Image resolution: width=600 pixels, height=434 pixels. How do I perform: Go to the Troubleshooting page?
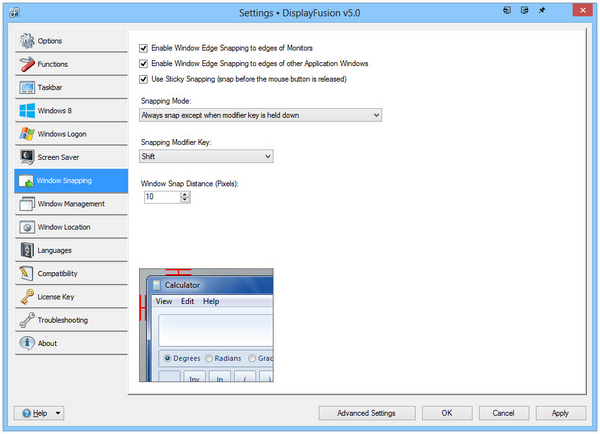[71, 320]
